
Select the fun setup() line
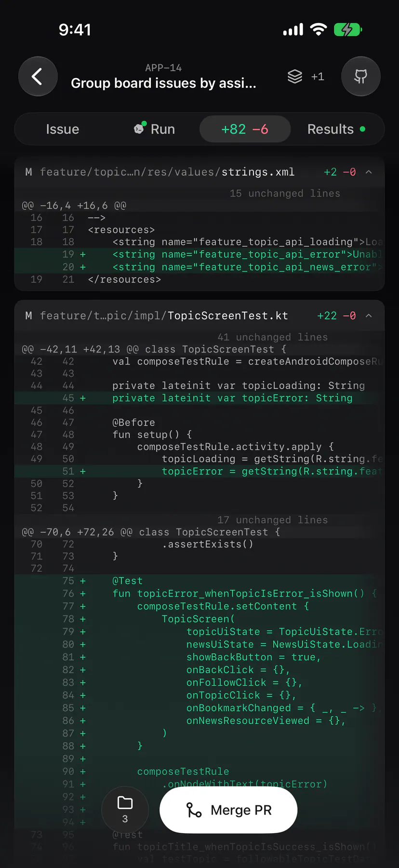[199, 434]
